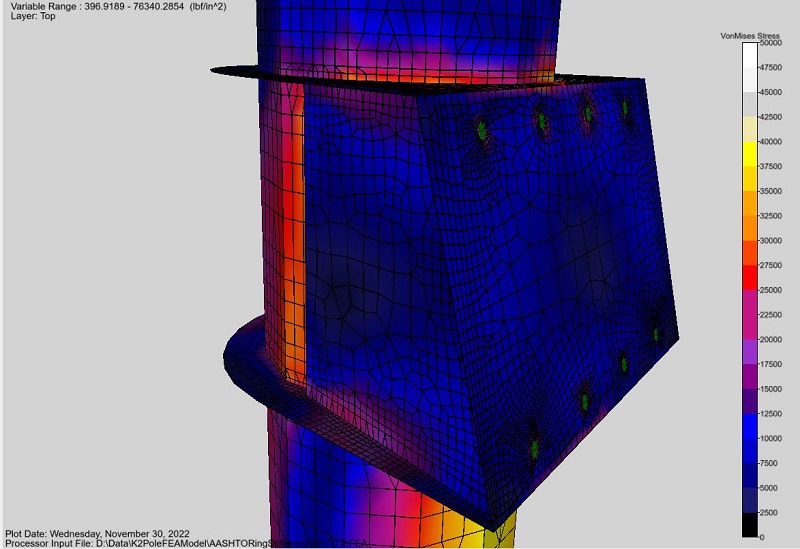Click the 50000 legend value
800x549 pixels.
tap(770, 43)
